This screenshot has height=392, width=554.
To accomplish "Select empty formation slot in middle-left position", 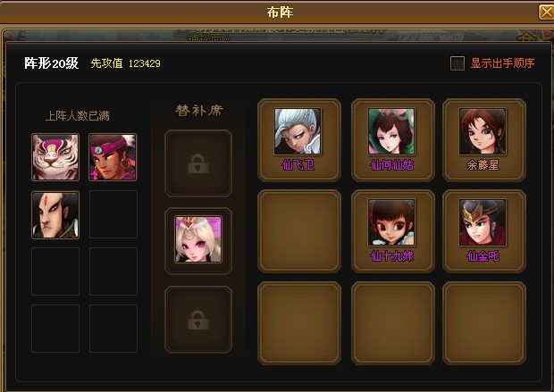I will point(299,231).
